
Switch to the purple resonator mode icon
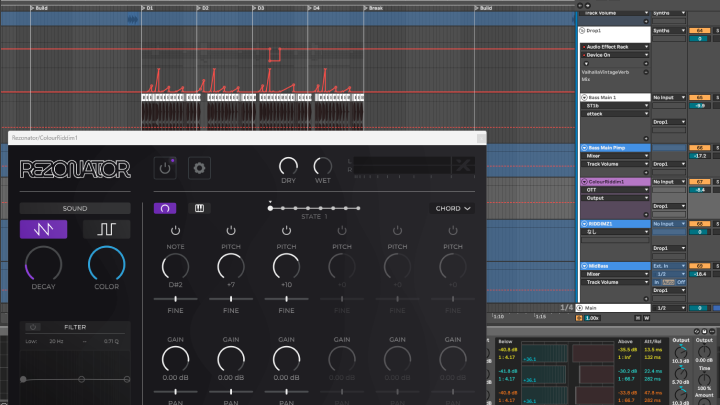click(165, 208)
